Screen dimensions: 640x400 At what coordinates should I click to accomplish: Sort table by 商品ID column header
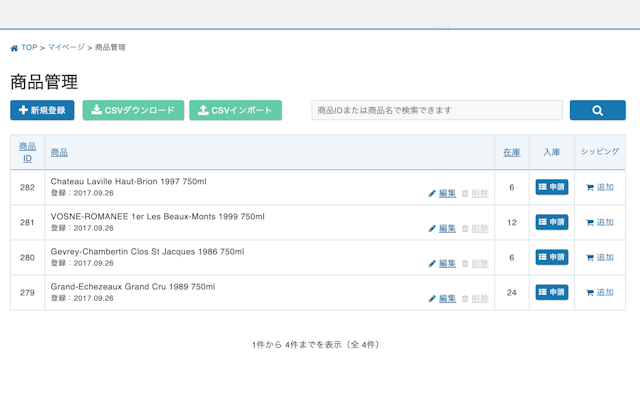coord(27,152)
